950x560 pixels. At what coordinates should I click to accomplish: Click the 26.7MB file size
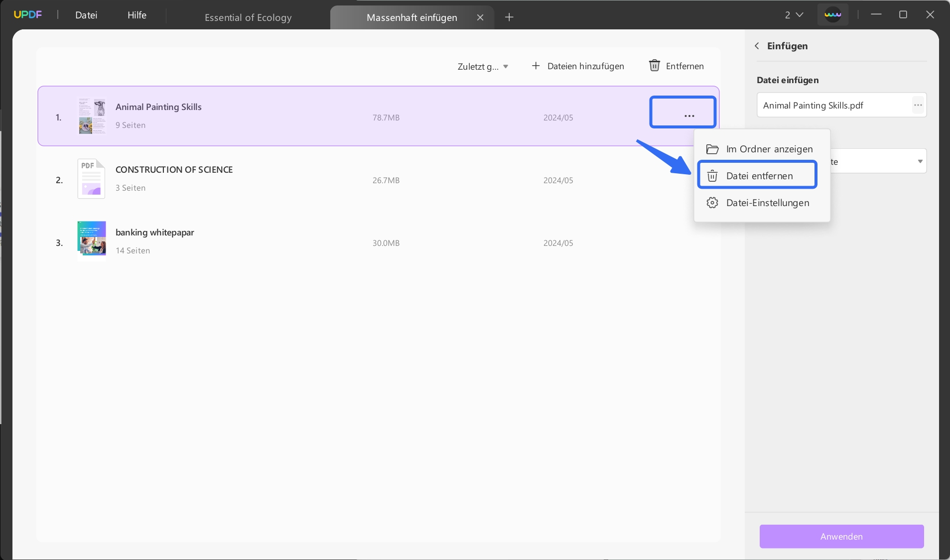point(386,181)
